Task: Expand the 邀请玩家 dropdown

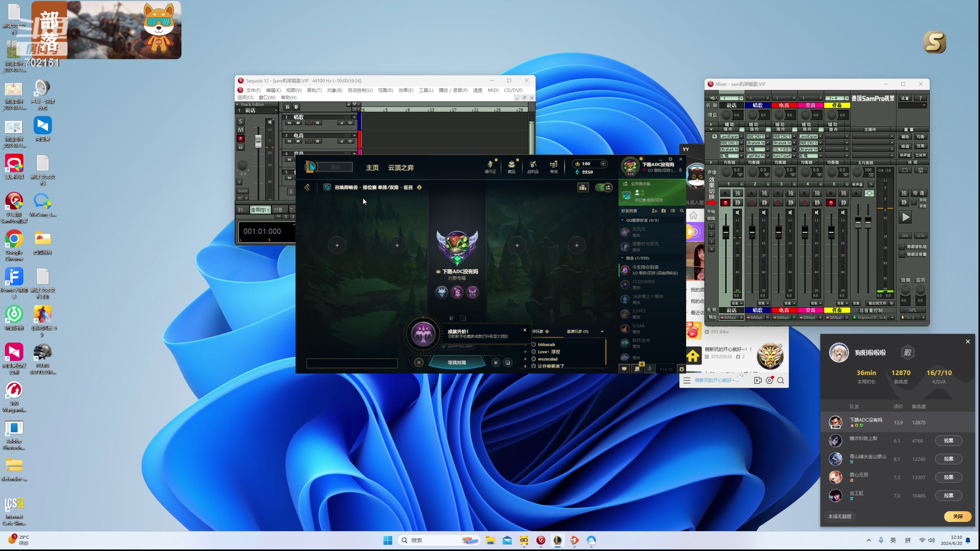Action: (x=602, y=331)
